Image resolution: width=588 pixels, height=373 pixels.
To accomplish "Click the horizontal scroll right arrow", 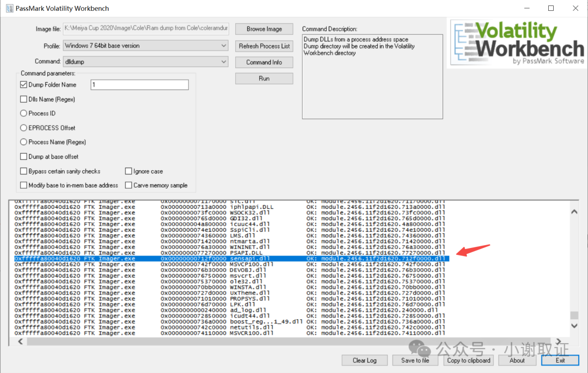I will (x=559, y=341).
